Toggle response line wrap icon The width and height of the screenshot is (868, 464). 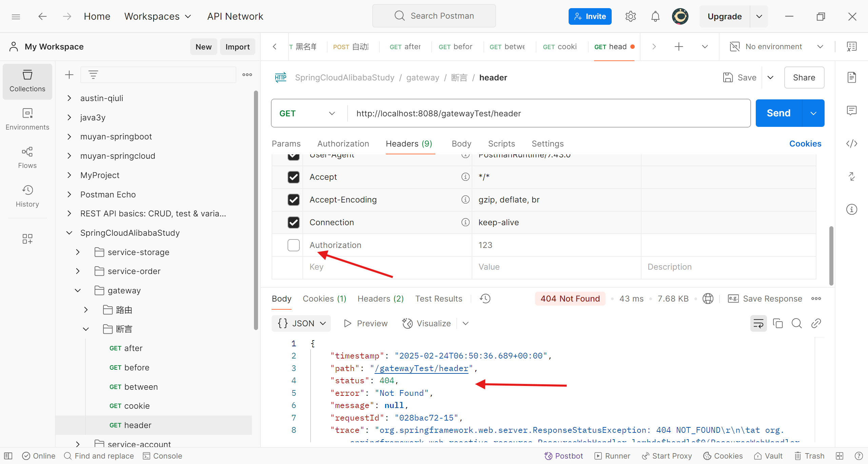pyautogui.click(x=758, y=323)
